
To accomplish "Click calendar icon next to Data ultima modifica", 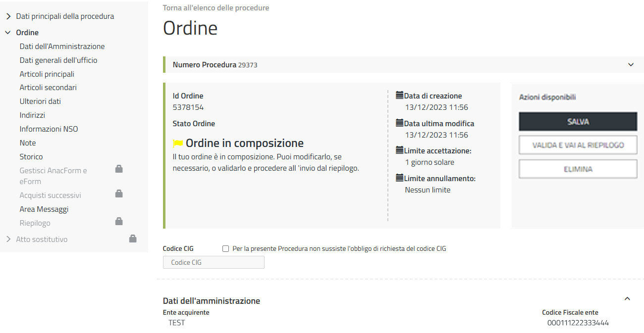I will tap(400, 123).
